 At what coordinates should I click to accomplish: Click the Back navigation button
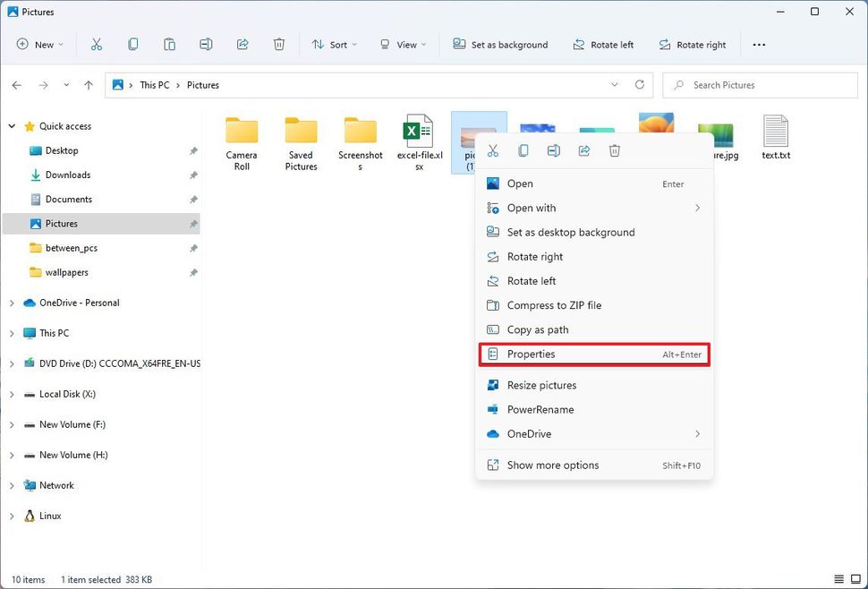(x=16, y=84)
